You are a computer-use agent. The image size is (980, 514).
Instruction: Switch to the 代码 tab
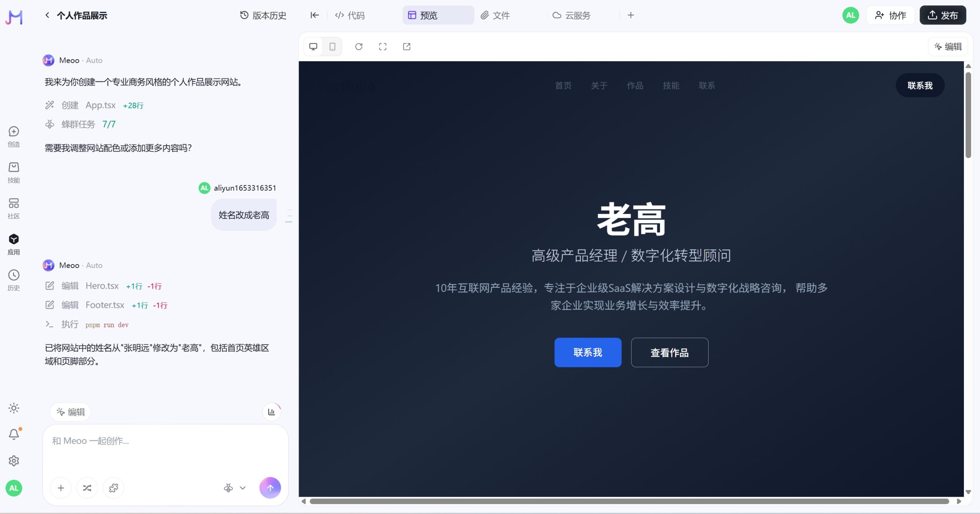point(349,15)
